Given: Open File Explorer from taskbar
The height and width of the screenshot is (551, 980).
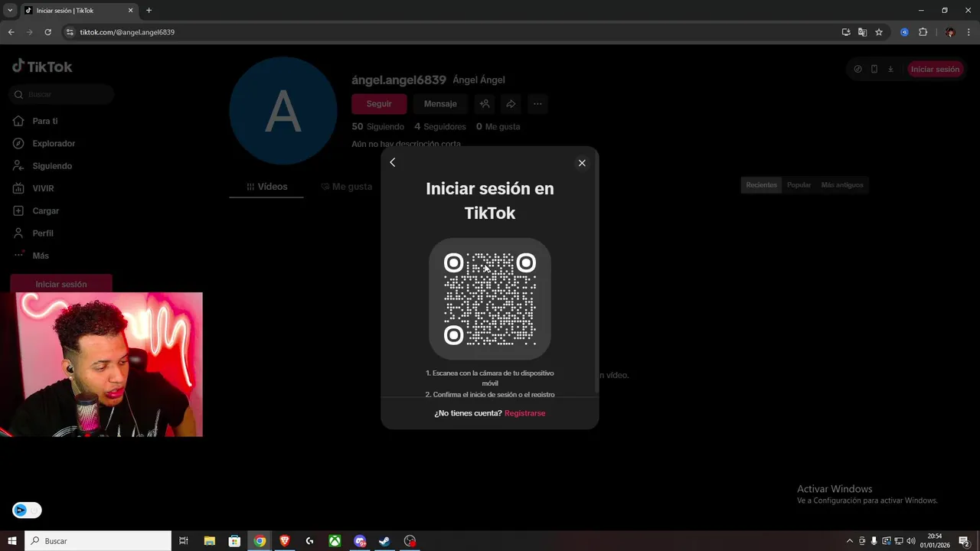Looking at the screenshot, I should 209,541.
